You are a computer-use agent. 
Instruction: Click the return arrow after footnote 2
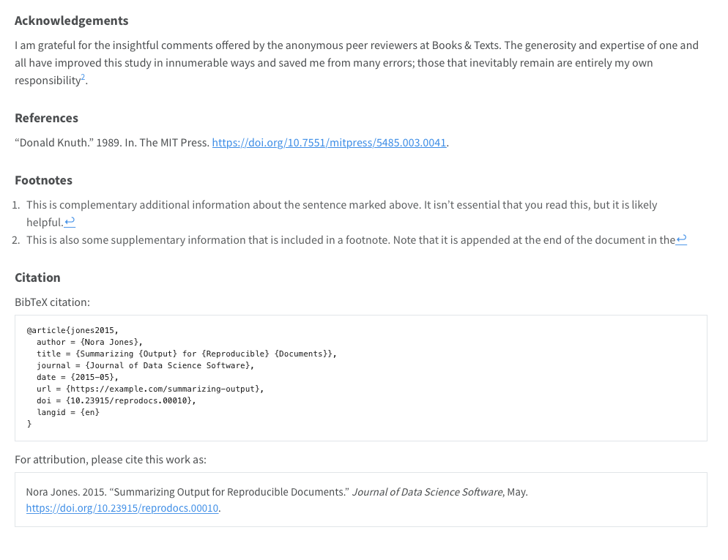pos(681,239)
